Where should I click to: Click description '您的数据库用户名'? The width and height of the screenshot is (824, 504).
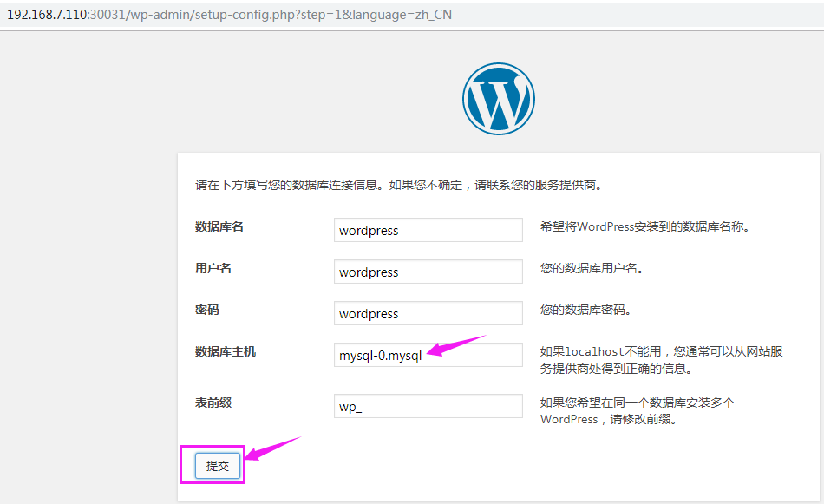click(x=592, y=268)
